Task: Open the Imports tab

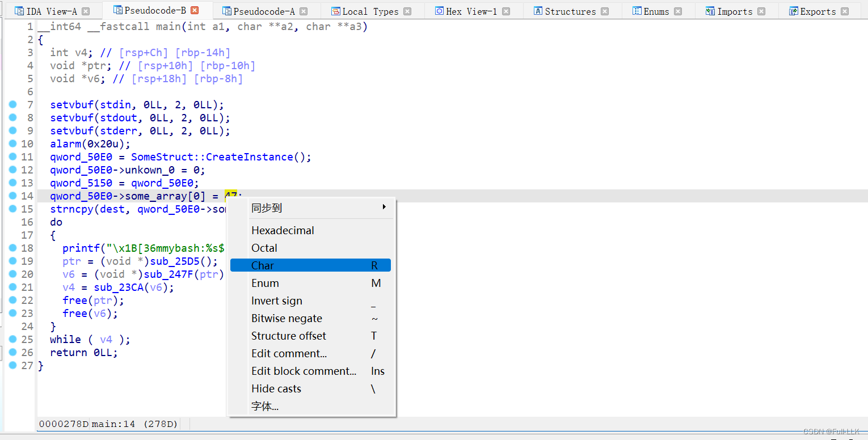Action: (x=735, y=11)
